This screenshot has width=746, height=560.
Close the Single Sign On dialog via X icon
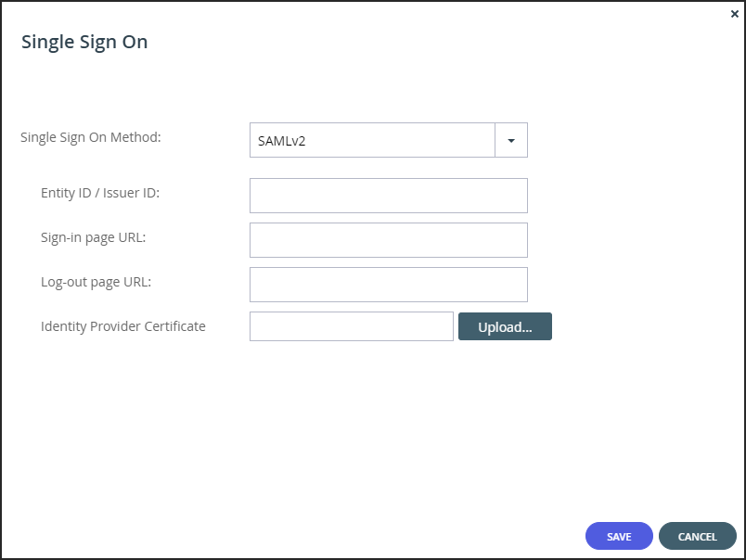pyautogui.click(x=735, y=14)
